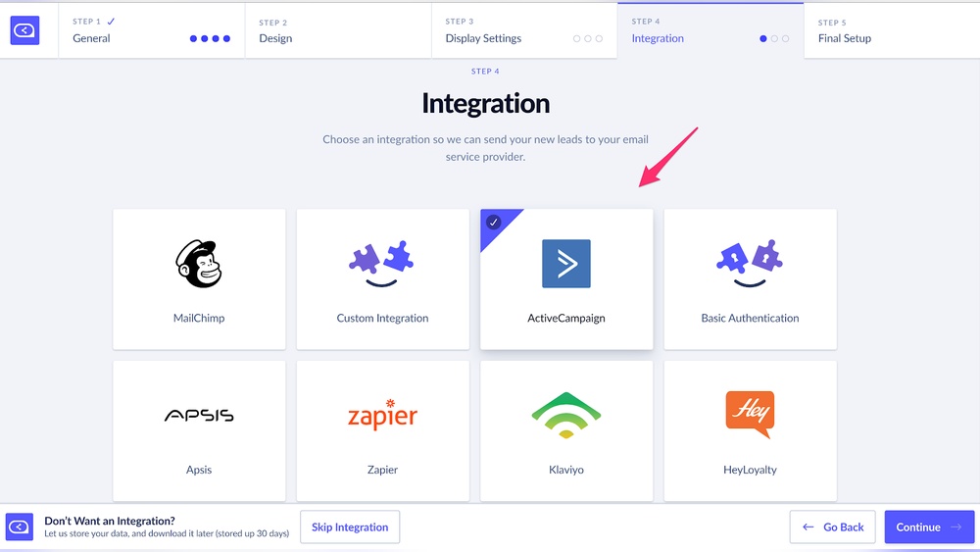Screen dimensions: 980x552
Task: Choose the Custom Integration puzzle icon
Action: [x=382, y=263]
